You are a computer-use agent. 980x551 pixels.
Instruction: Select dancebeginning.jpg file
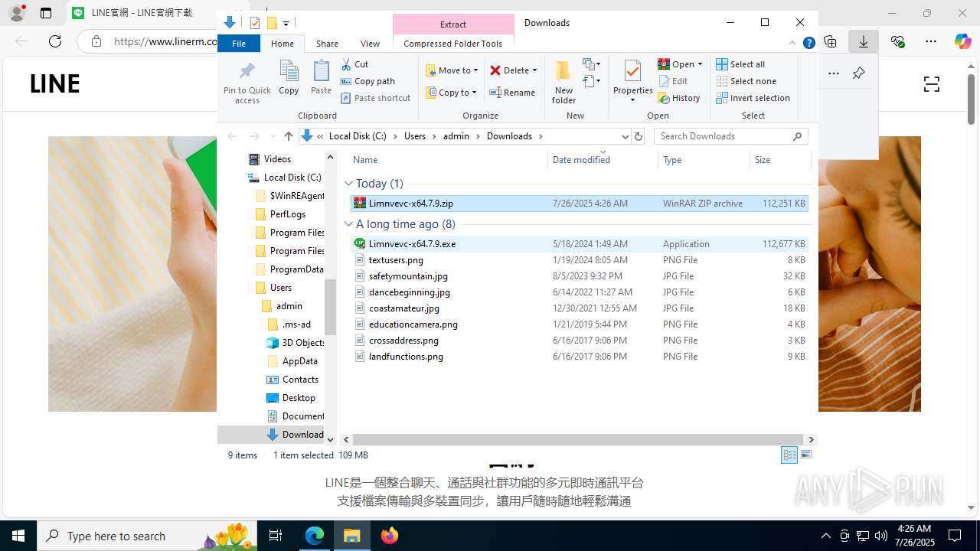click(x=579, y=292)
